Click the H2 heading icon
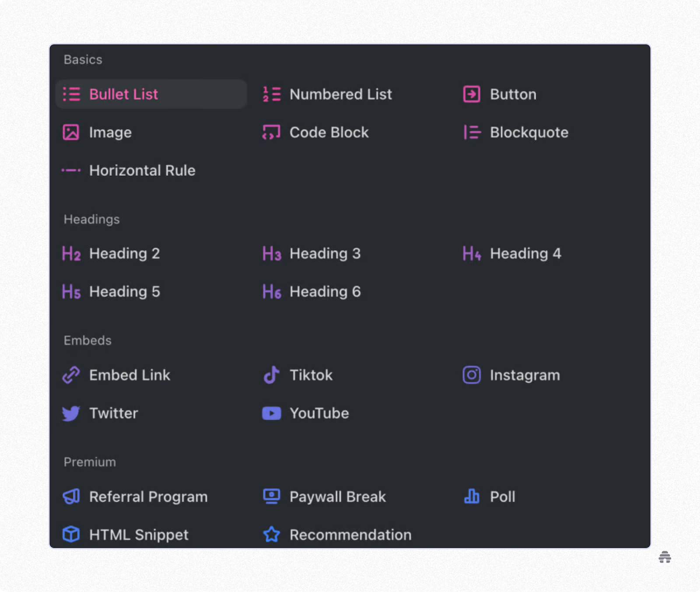This screenshot has height=592, width=700. 71,254
